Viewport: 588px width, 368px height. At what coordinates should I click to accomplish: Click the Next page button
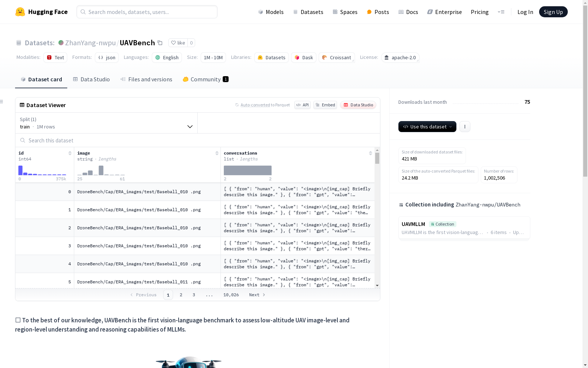[257, 295]
